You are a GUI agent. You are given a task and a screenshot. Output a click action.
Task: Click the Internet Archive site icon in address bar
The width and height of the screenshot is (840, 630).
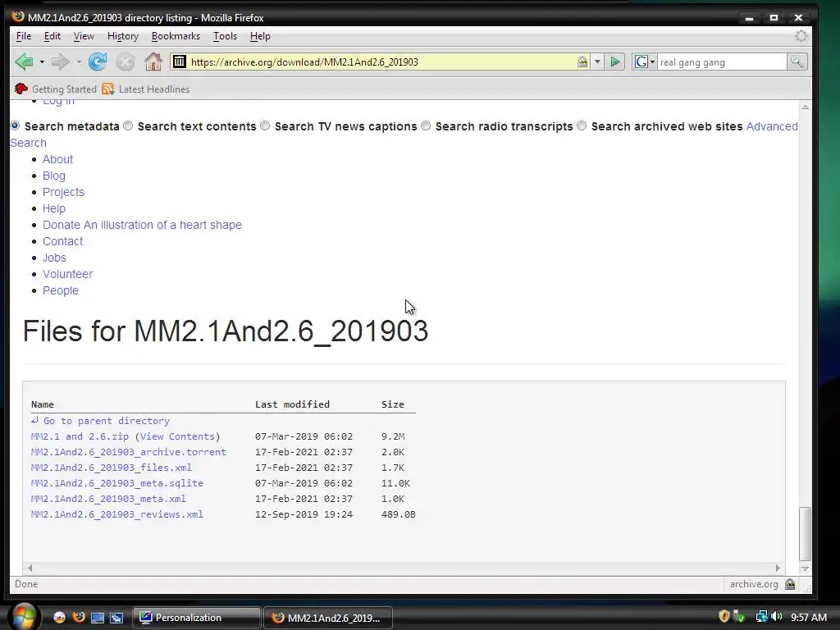click(x=180, y=62)
